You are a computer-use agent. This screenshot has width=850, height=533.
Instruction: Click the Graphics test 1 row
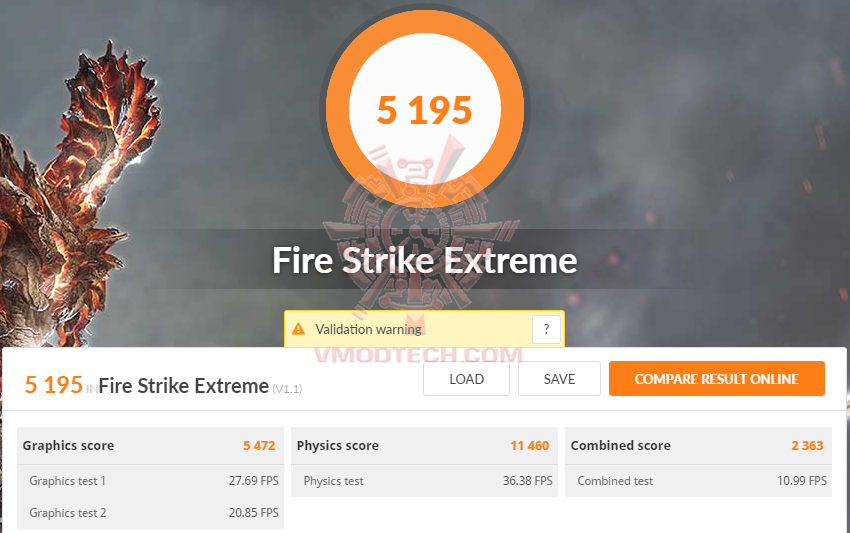click(x=150, y=481)
